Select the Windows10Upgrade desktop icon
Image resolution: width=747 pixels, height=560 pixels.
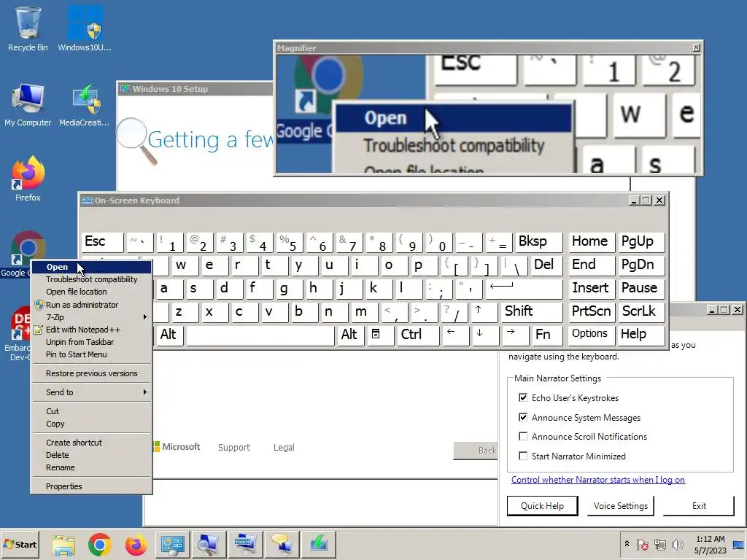(x=85, y=28)
